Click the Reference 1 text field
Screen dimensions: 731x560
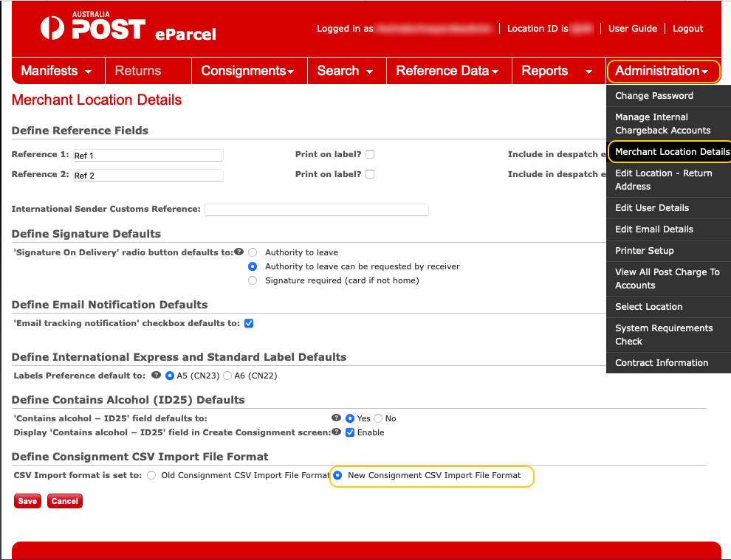pyautogui.click(x=148, y=155)
